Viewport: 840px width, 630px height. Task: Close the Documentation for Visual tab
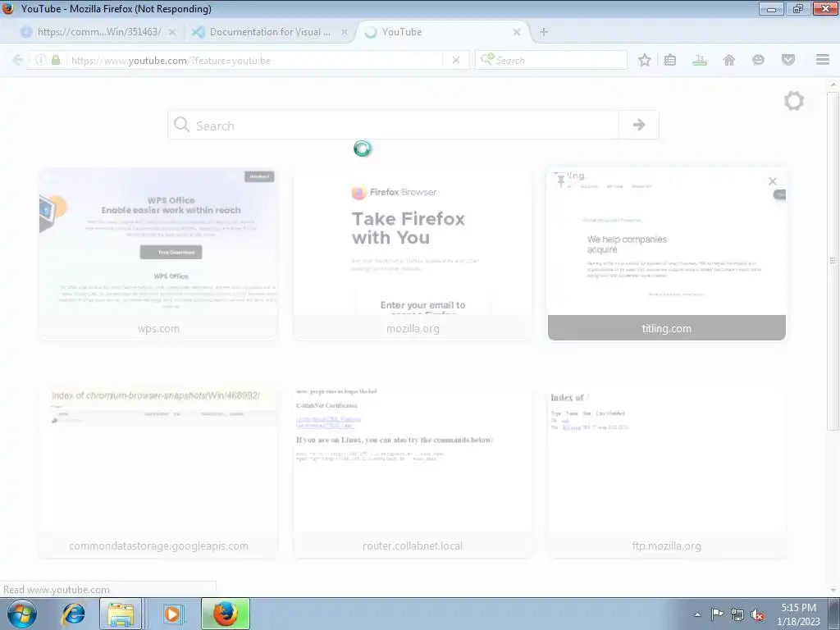(345, 32)
